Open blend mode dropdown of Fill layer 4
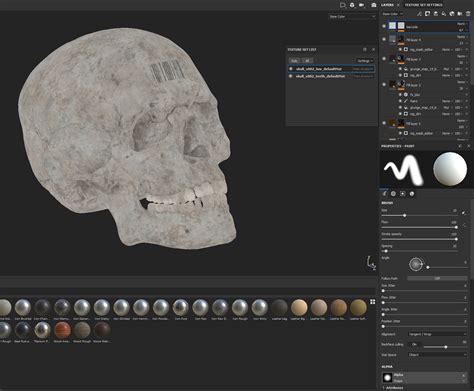This screenshot has width=474, height=391. tap(462, 37)
